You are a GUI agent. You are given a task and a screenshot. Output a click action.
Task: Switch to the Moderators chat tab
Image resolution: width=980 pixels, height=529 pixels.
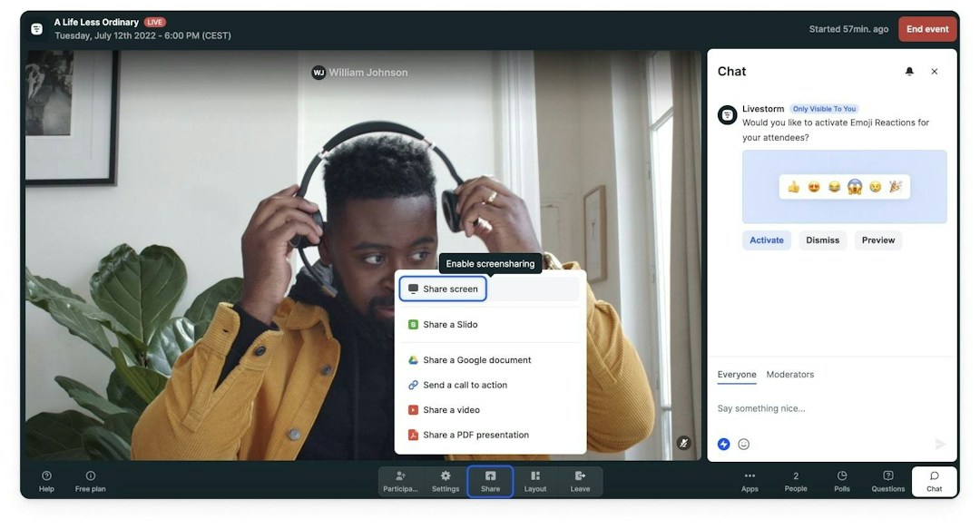coord(790,375)
